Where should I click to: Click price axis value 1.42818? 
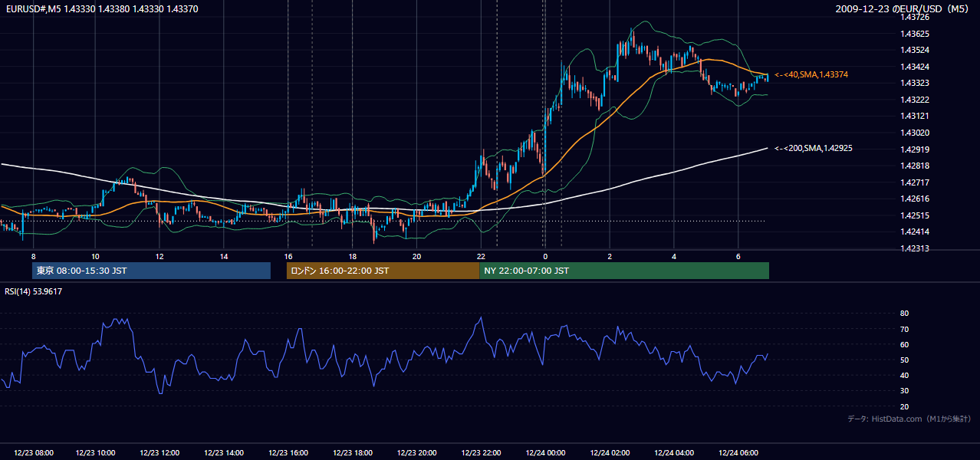[915, 166]
